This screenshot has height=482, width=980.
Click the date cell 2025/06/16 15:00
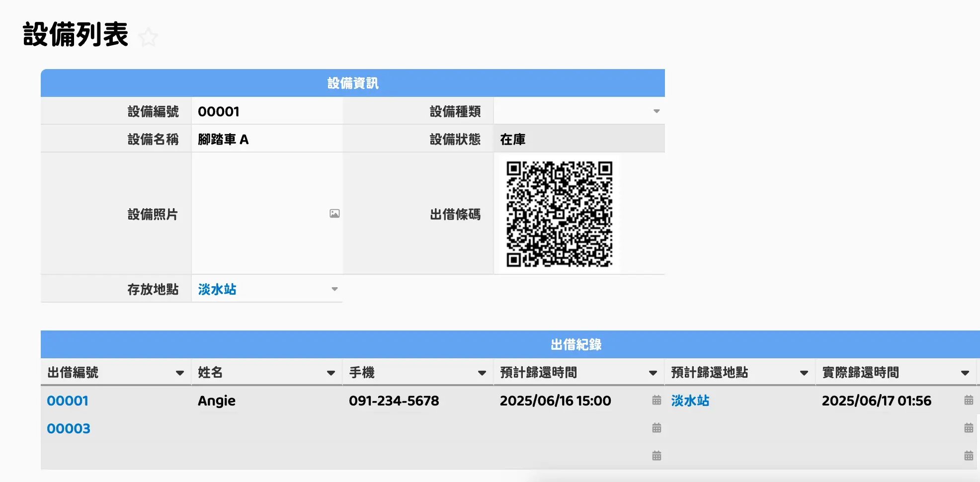[556, 401]
